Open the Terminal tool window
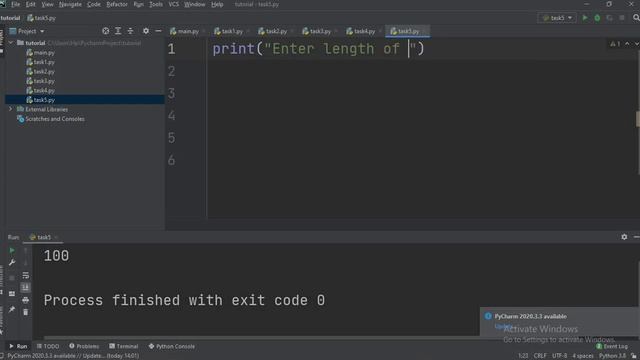Image resolution: width=640 pixels, height=360 pixels. 124,346
